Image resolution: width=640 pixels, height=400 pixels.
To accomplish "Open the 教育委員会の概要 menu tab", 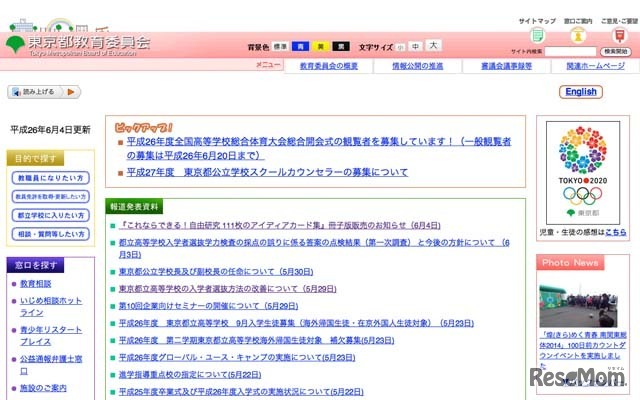I will (x=329, y=66).
